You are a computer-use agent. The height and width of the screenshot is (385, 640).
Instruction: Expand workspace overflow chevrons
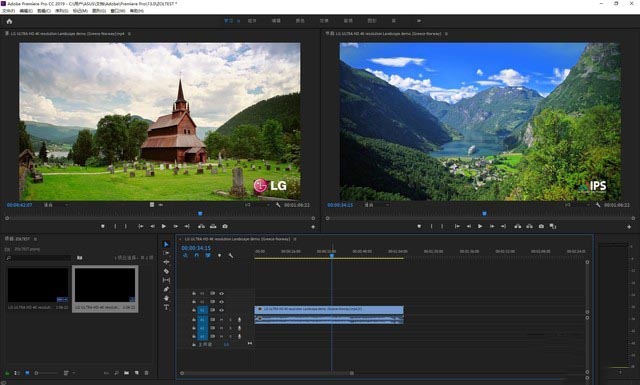(x=418, y=20)
